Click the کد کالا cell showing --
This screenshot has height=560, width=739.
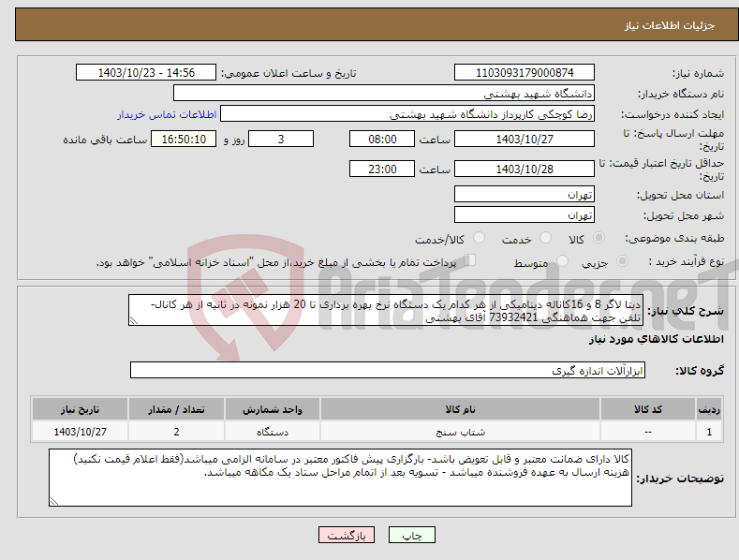[x=648, y=432]
